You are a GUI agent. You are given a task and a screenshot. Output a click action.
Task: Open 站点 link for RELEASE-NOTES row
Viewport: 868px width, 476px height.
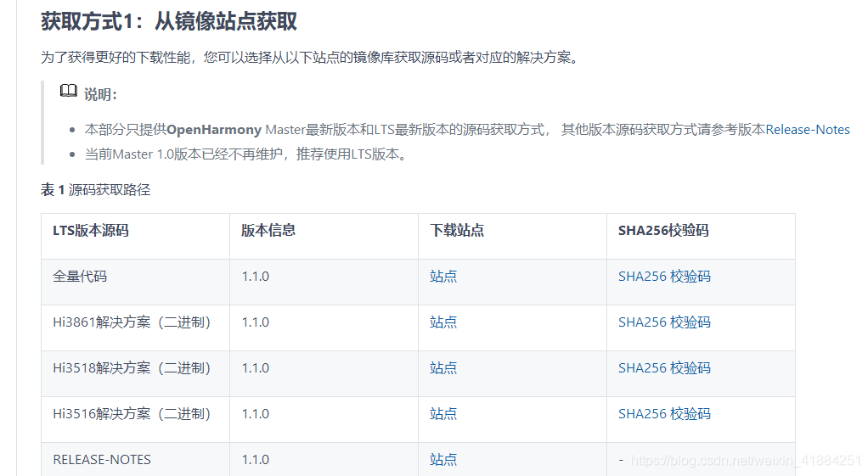point(443,460)
